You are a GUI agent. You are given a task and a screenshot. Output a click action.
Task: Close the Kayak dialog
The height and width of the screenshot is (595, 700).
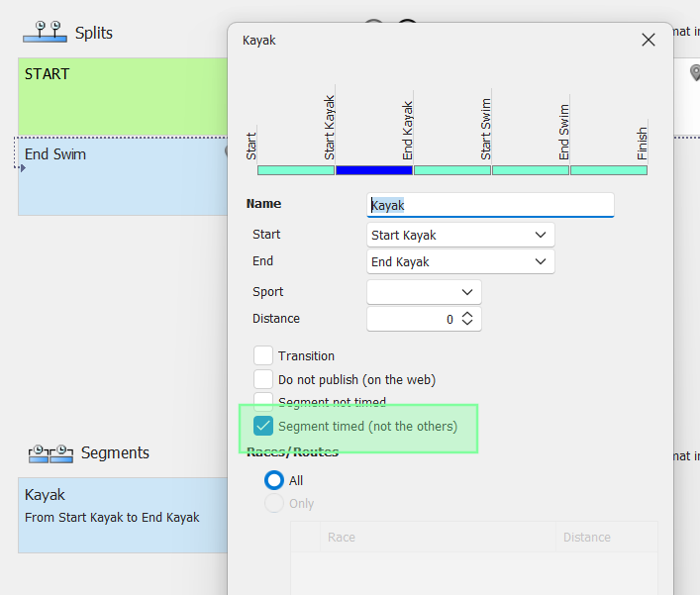click(649, 40)
